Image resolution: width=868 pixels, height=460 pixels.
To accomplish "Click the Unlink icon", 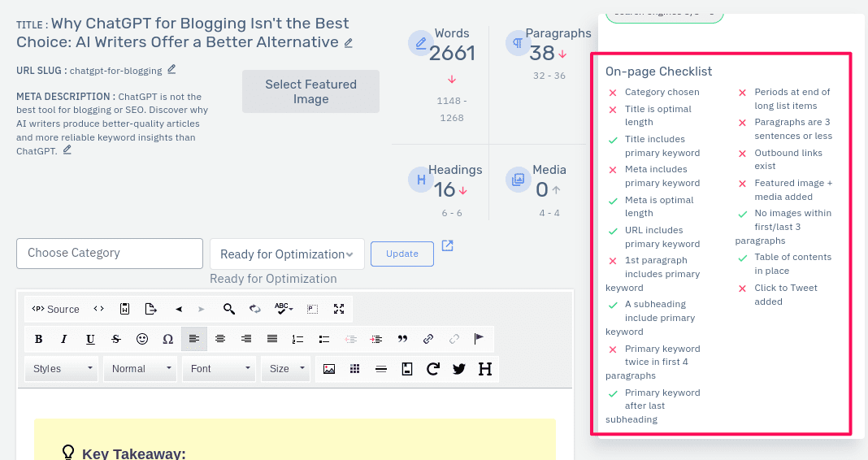I will click(454, 339).
